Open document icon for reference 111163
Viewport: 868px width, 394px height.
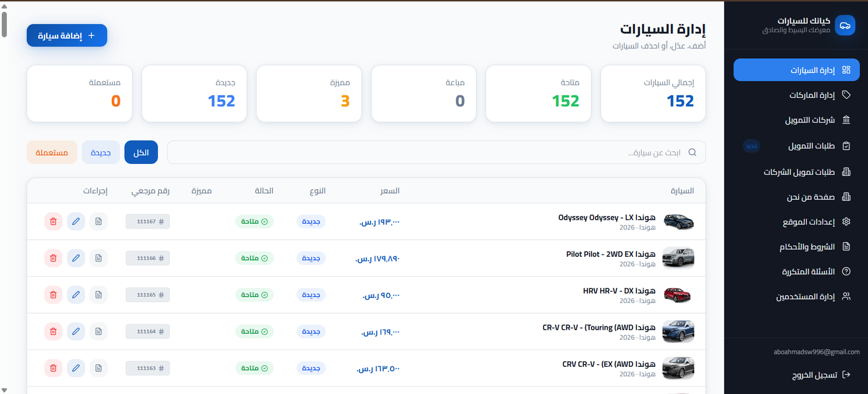(x=98, y=368)
